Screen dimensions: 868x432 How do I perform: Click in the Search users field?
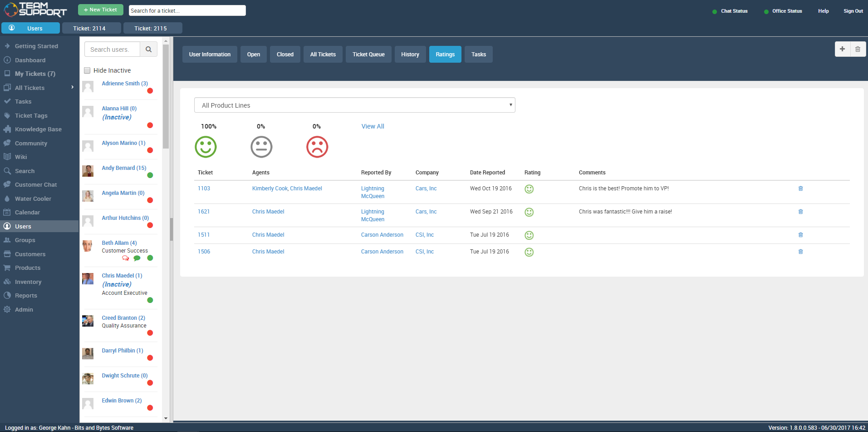pos(112,49)
